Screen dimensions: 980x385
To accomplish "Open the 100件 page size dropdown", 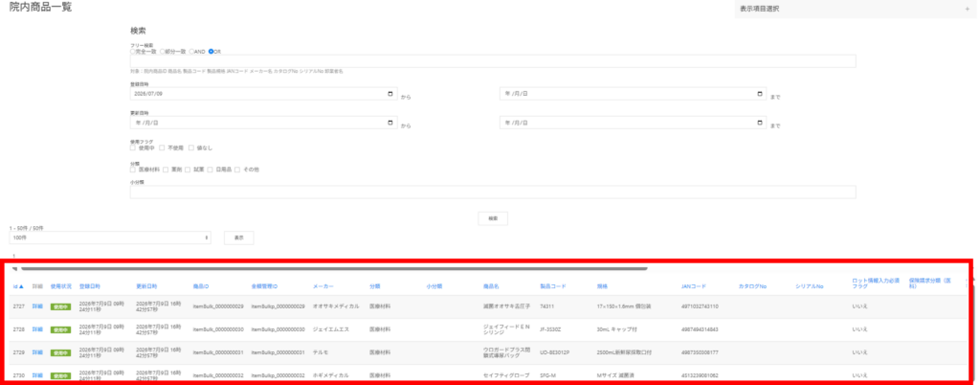I will pos(111,238).
